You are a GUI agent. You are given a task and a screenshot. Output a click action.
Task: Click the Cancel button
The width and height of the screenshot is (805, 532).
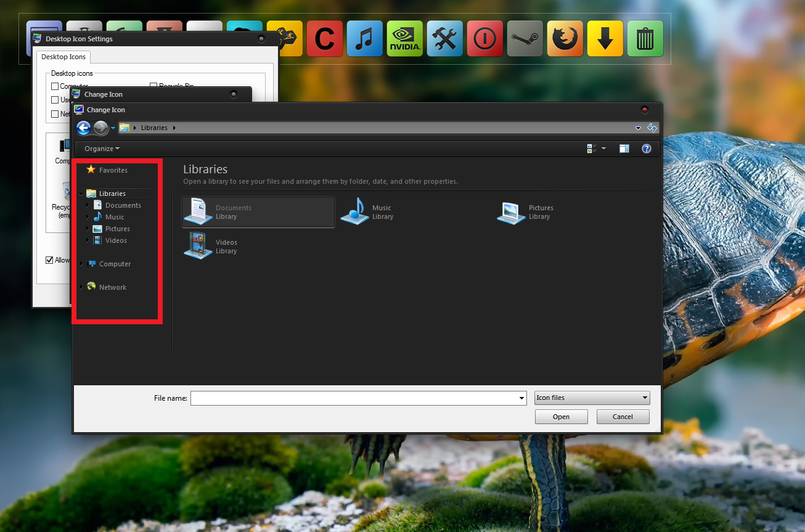[x=623, y=417]
